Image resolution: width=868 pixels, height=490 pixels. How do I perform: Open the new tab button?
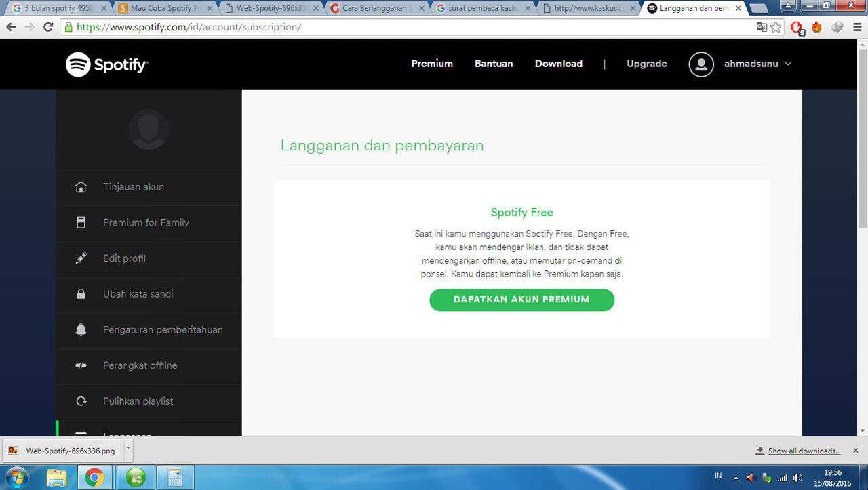[758, 9]
